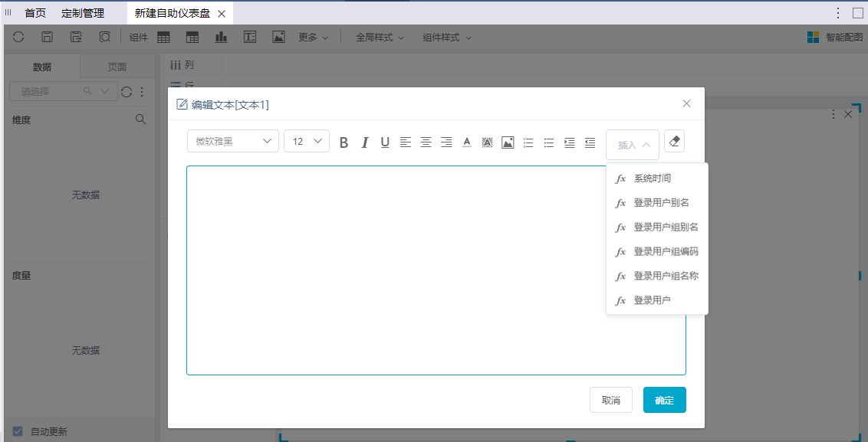Open the 请选择 dataset dropdown
Image resolution: width=868 pixels, height=442 pixels.
[64, 92]
